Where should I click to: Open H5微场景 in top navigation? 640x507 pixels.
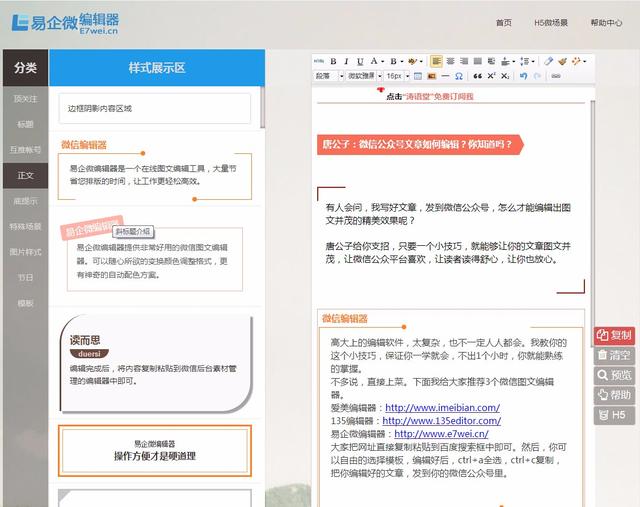click(551, 23)
